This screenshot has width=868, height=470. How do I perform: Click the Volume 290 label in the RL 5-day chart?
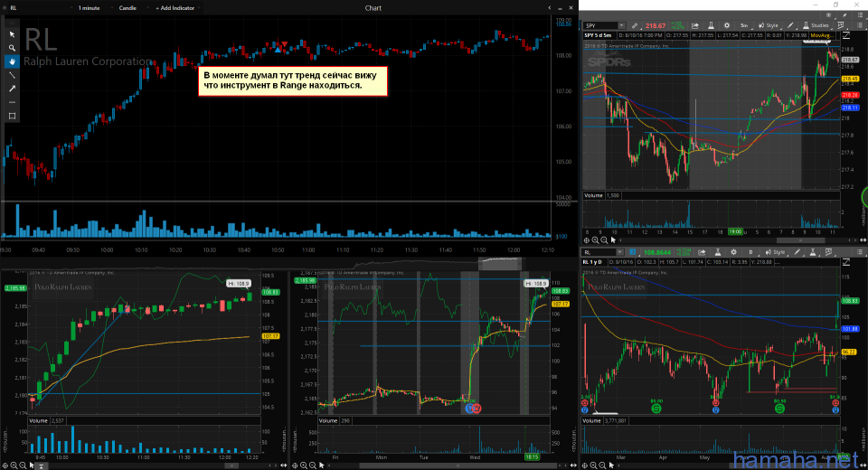click(x=335, y=420)
